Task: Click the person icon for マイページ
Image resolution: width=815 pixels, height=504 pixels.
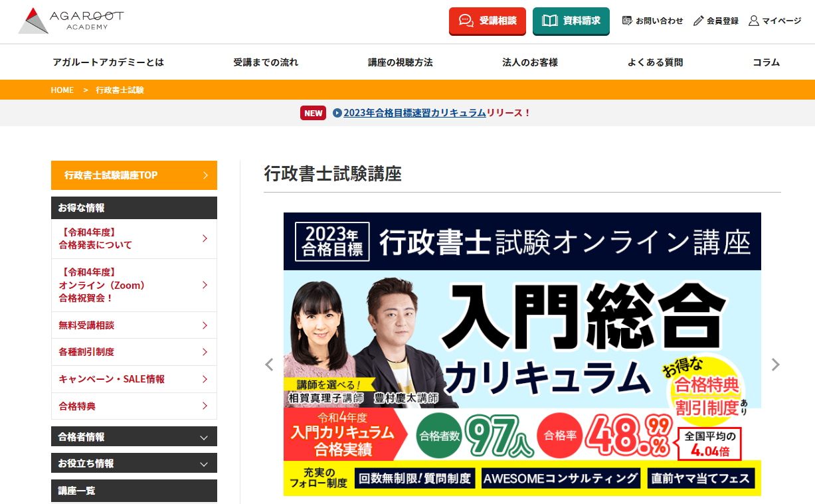Action: pyautogui.click(x=753, y=21)
